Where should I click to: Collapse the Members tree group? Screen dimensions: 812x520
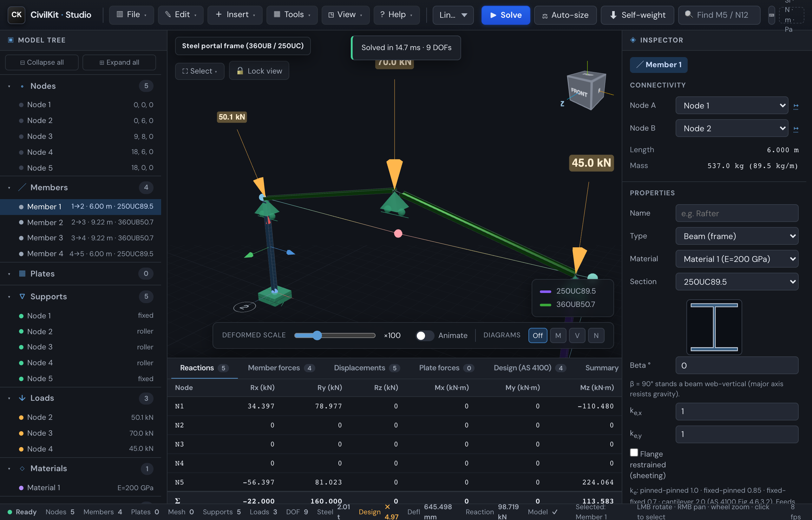pos(9,188)
